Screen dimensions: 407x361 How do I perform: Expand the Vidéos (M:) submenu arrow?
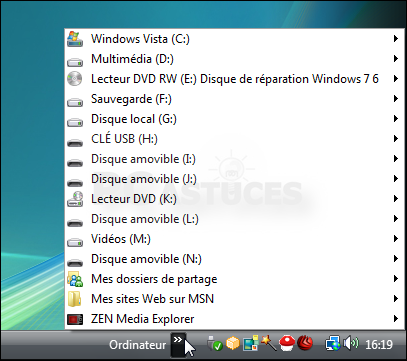point(396,239)
